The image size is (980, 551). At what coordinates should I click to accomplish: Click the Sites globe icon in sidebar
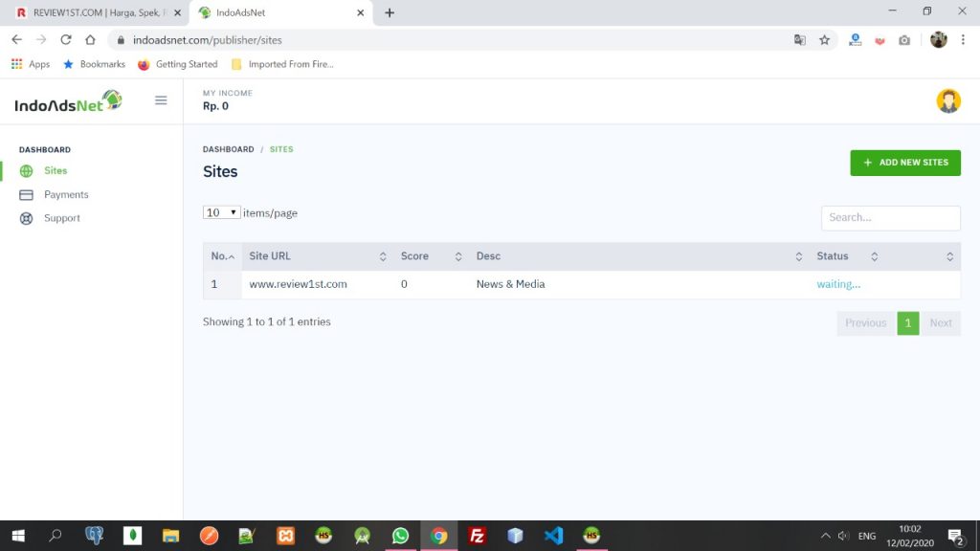(26, 171)
